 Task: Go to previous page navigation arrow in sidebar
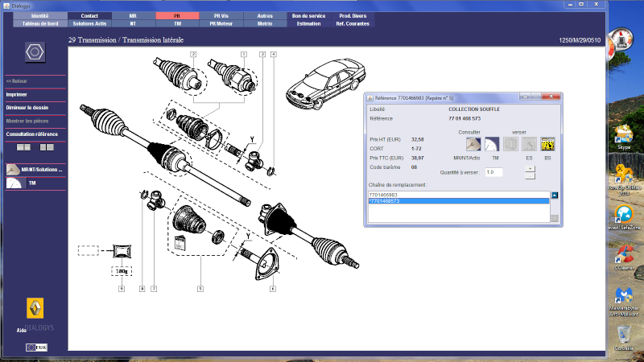(x=27, y=147)
